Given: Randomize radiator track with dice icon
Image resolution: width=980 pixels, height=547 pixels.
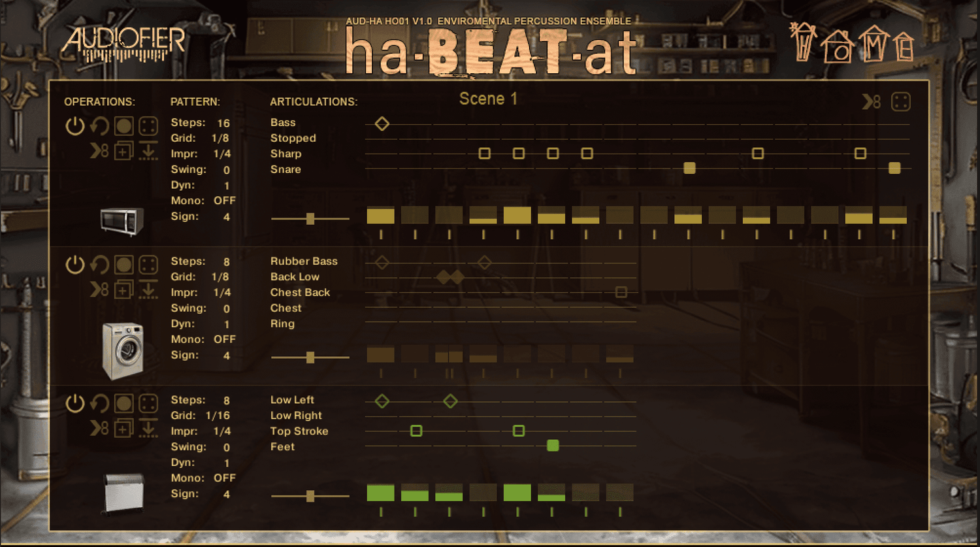Looking at the screenshot, I should tap(148, 403).
